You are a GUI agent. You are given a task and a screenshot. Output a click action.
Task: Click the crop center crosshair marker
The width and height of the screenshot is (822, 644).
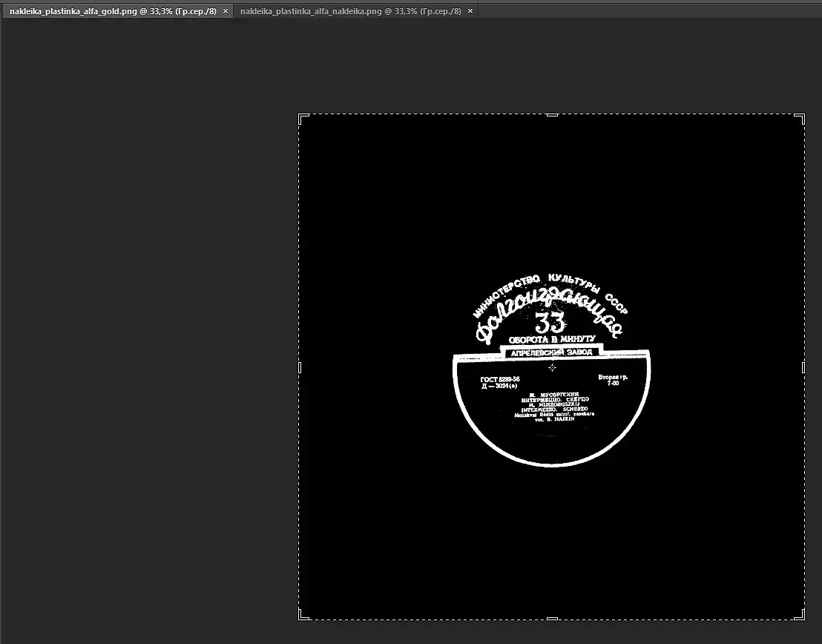[552, 367]
